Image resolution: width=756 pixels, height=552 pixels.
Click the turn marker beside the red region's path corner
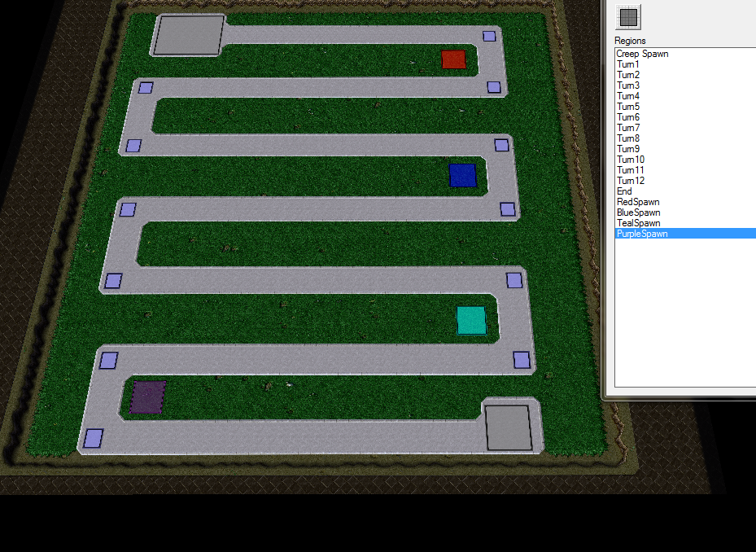pos(489,36)
